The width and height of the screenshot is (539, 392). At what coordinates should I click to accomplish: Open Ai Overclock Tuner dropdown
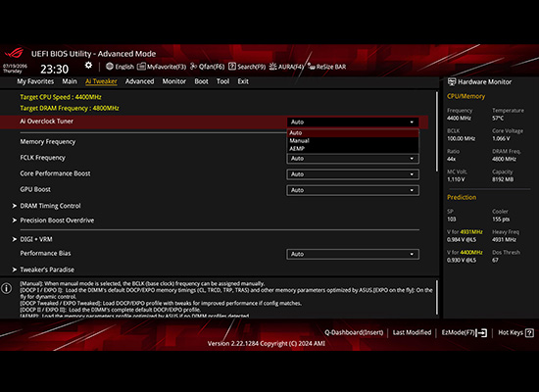353,122
